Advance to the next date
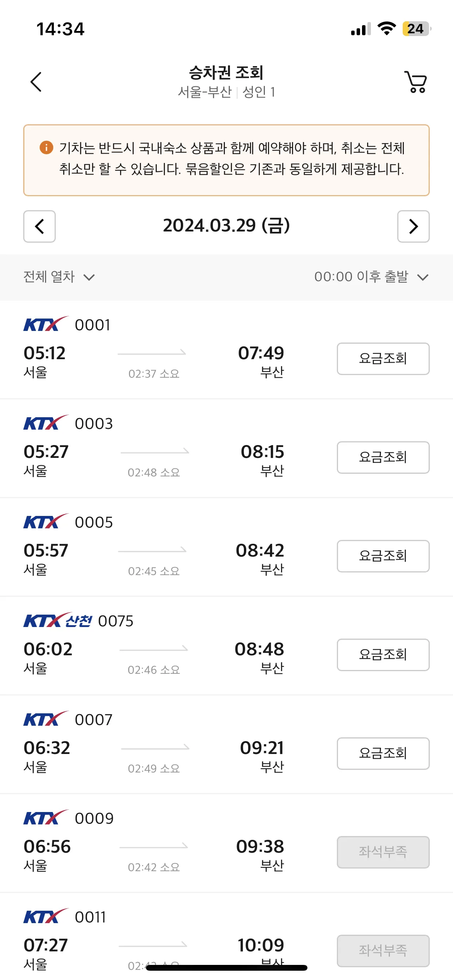Screen dimensions: 453x980 (414, 226)
